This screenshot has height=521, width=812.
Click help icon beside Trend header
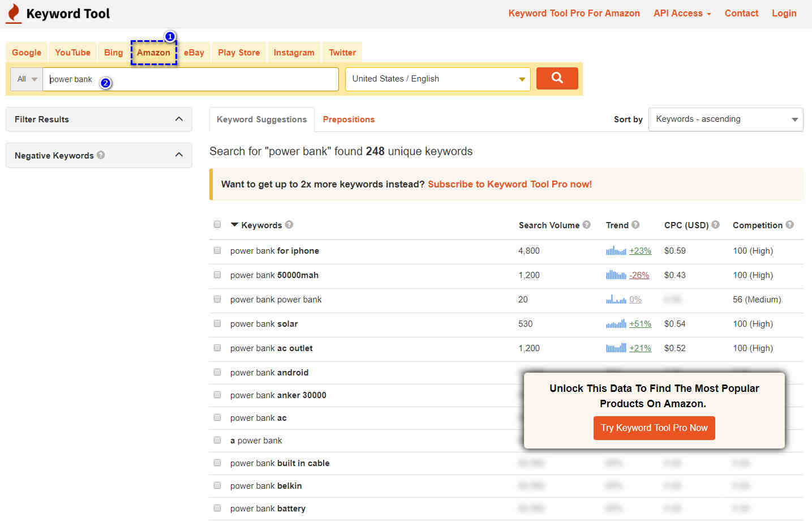(x=635, y=224)
